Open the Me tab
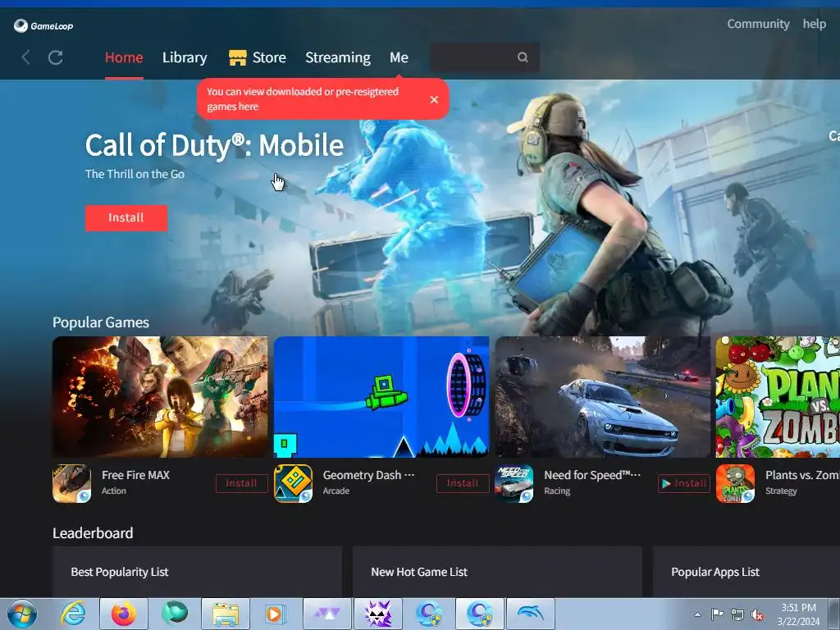The height and width of the screenshot is (630, 840). pyautogui.click(x=399, y=57)
